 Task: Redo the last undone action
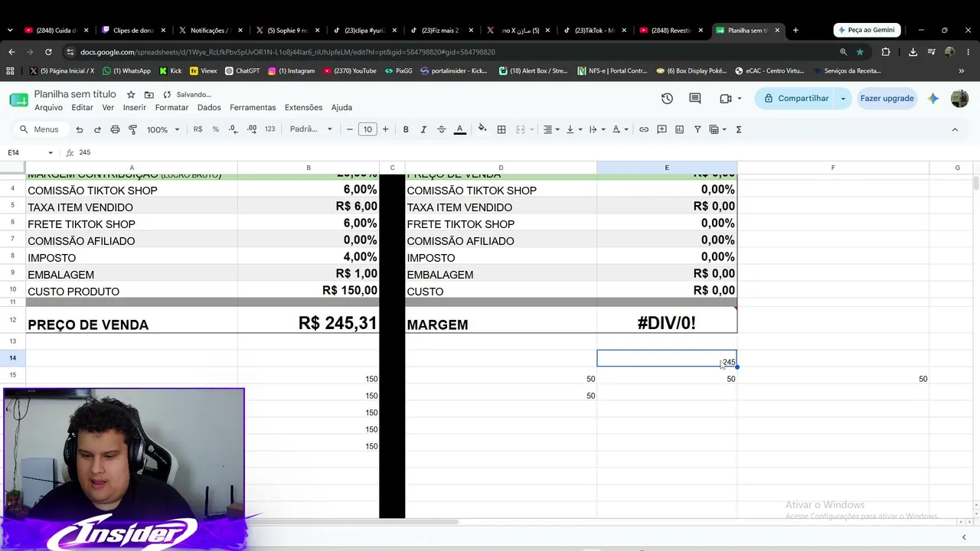click(x=97, y=129)
